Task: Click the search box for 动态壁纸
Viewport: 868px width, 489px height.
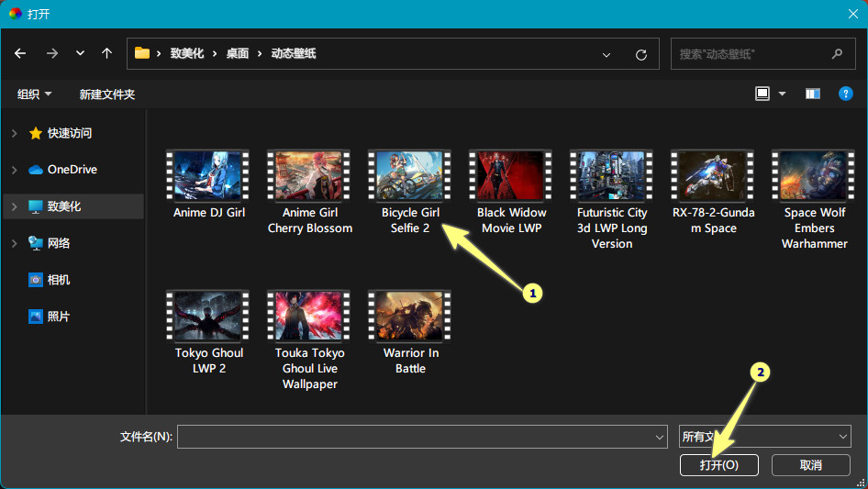Action: (762, 54)
